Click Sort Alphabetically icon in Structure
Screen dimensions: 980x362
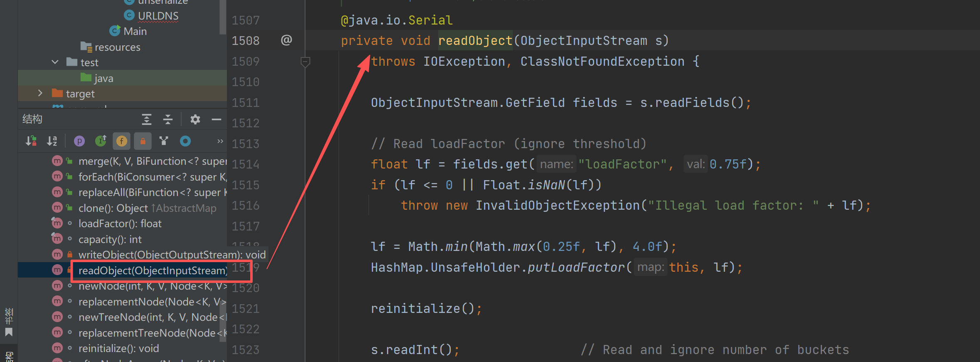click(52, 141)
